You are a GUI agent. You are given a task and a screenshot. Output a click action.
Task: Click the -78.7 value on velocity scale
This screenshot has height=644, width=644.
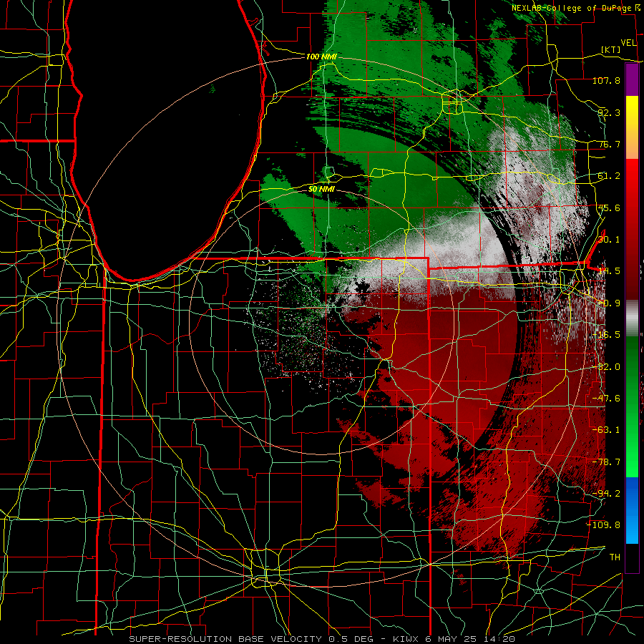[x=606, y=462]
